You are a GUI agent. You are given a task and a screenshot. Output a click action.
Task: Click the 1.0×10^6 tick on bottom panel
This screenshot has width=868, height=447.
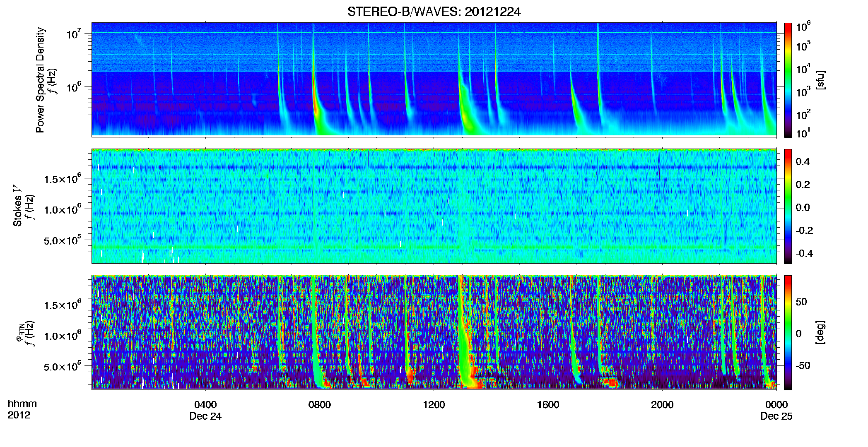[x=63, y=336]
